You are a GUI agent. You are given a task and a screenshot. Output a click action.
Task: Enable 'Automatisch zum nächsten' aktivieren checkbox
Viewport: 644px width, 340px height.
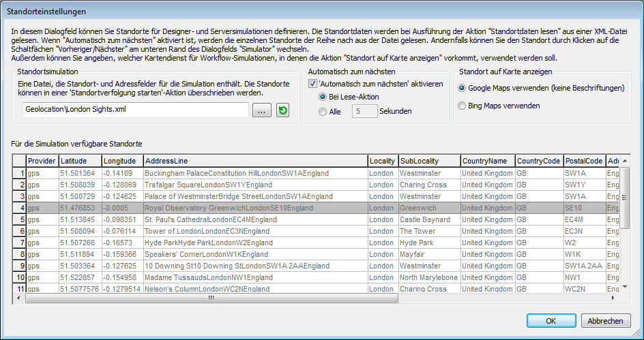pos(313,84)
